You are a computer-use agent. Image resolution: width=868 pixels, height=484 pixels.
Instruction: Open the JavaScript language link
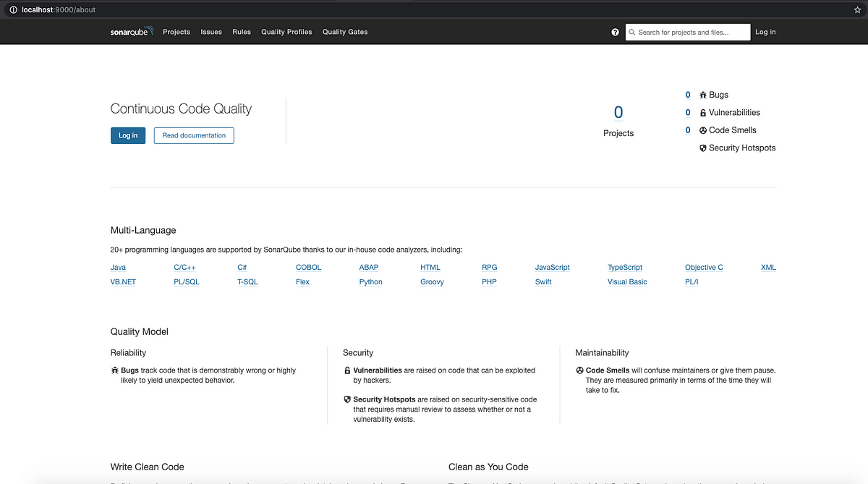point(553,268)
